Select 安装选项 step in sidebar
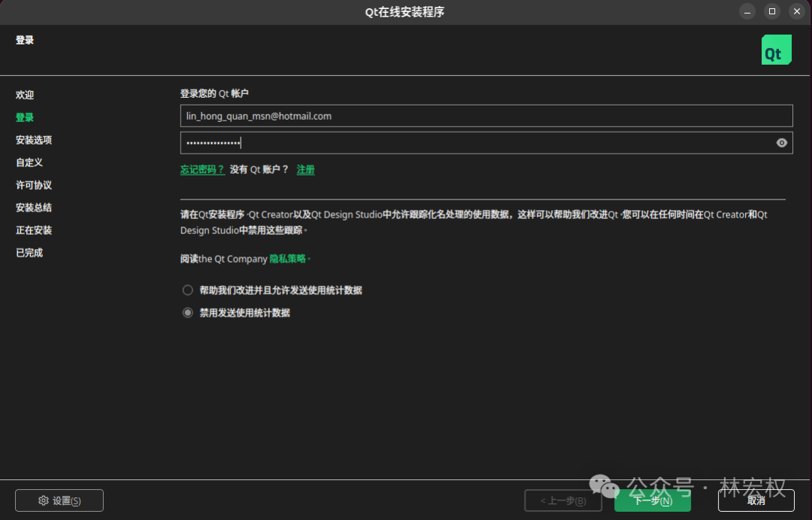This screenshot has height=520, width=812. [x=34, y=140]
